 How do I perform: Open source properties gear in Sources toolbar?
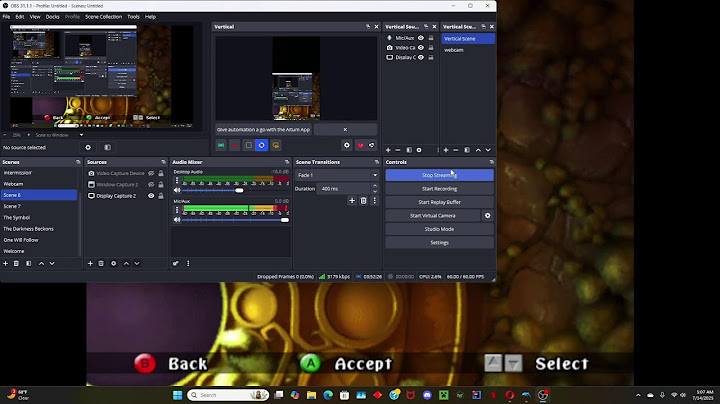(x=113, y=264)
